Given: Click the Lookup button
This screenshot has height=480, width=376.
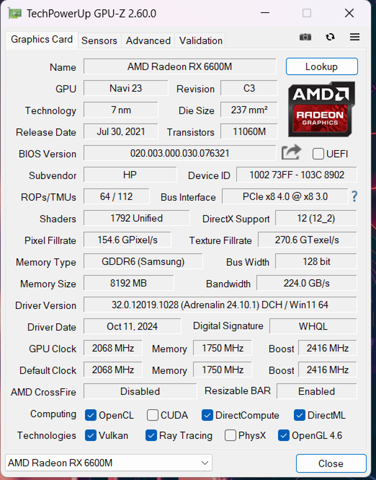Looking at the screenshot, I should [322, 66].
